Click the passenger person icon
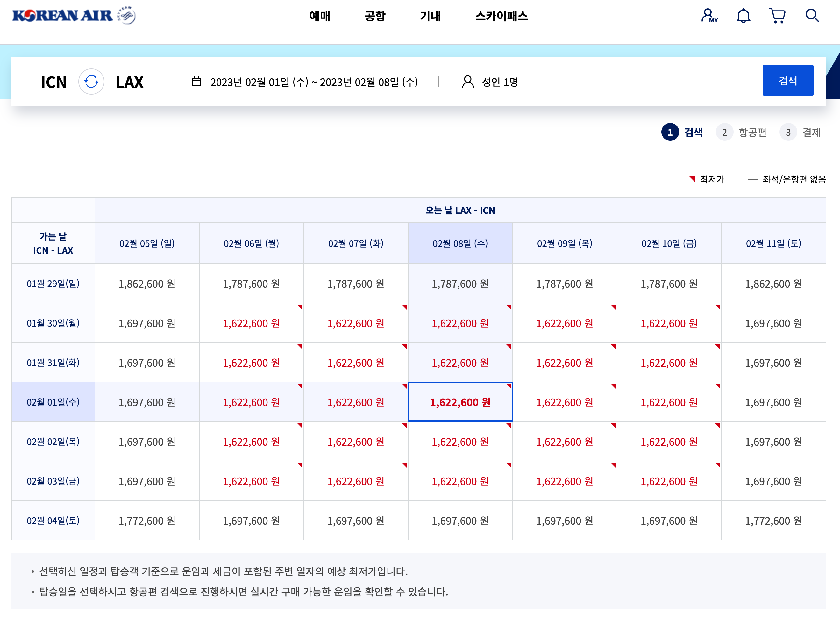The image size is (840, 618). tap(468, 82)
